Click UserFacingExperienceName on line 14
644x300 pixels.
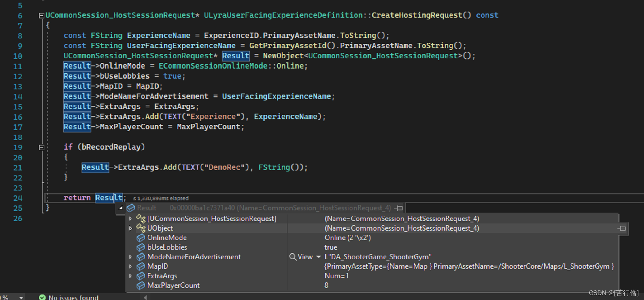pos(276,96)
